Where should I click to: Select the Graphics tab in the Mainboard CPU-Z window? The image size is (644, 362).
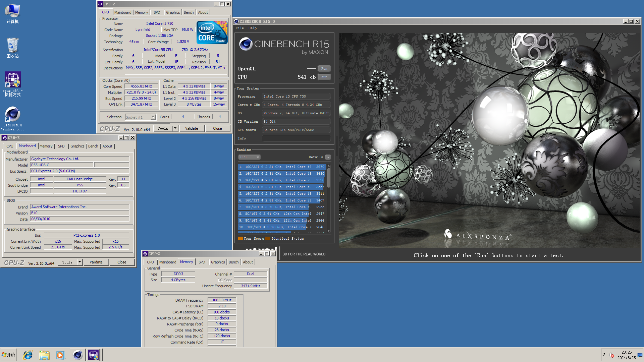coord(77,146)
